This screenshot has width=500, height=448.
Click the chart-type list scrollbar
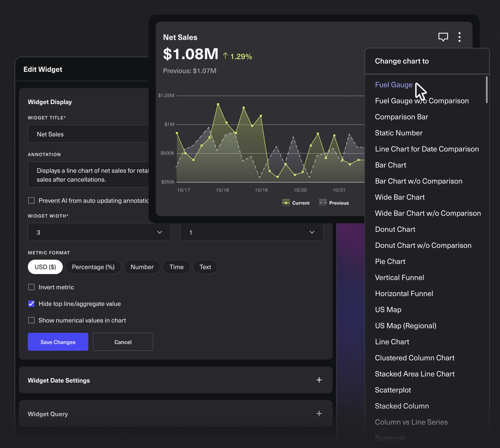[487, 90]
